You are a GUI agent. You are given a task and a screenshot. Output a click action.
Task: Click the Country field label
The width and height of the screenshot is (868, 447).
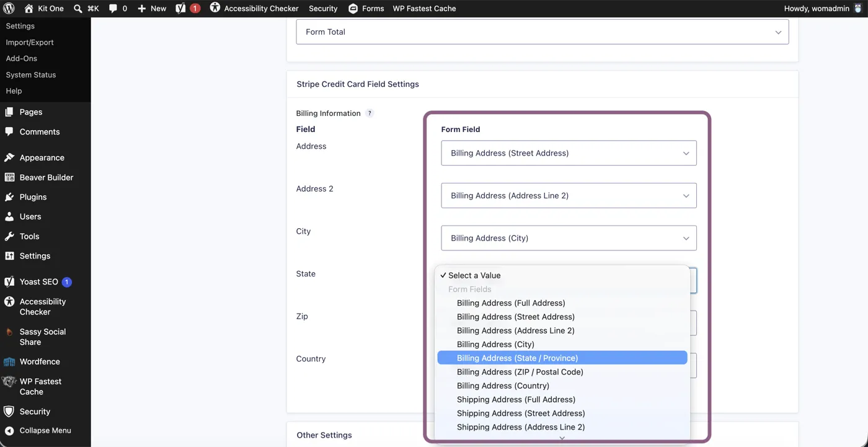(311, 359)
